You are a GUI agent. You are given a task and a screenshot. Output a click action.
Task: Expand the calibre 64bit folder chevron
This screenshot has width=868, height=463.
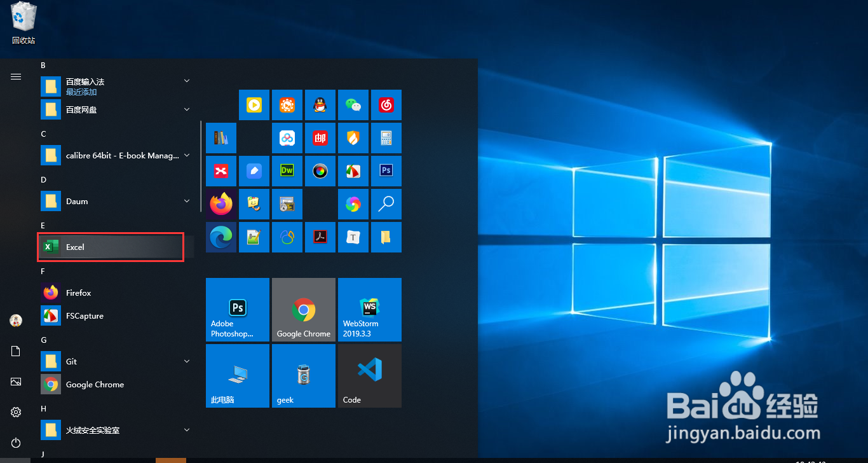click(187, 155)
